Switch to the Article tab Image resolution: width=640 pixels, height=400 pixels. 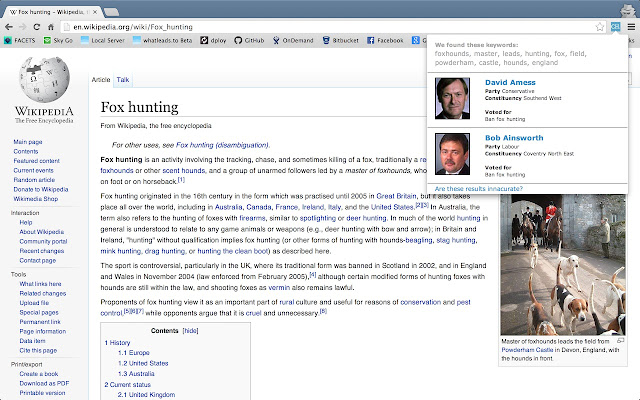point(101,80)
